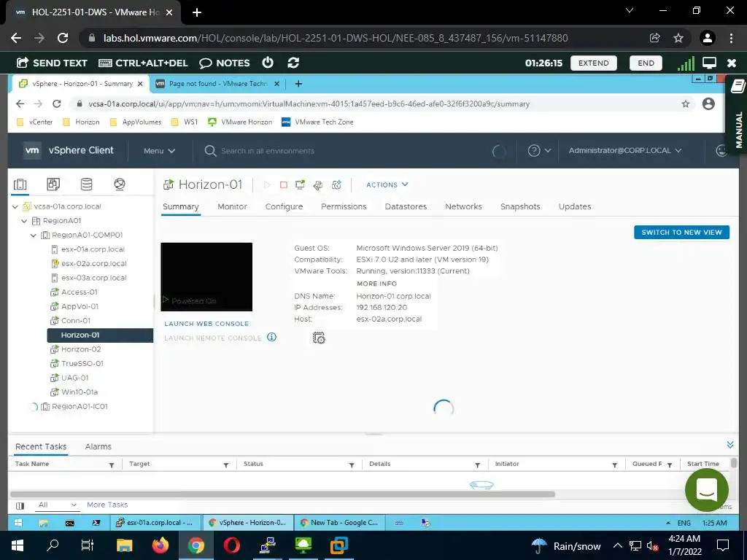747x560 pixels.
Task: Filter the Status column
Action: tap(352, 464)
